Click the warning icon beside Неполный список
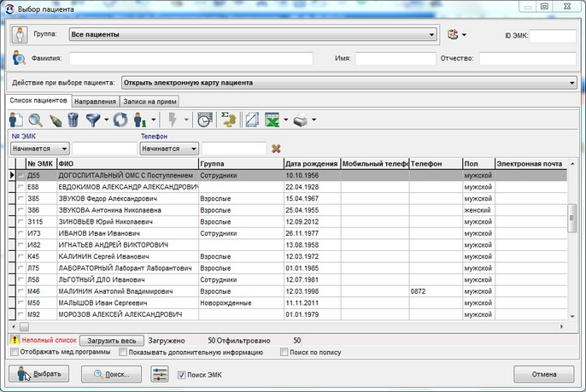This screenshot has height=392, width=586. point(15,340)
